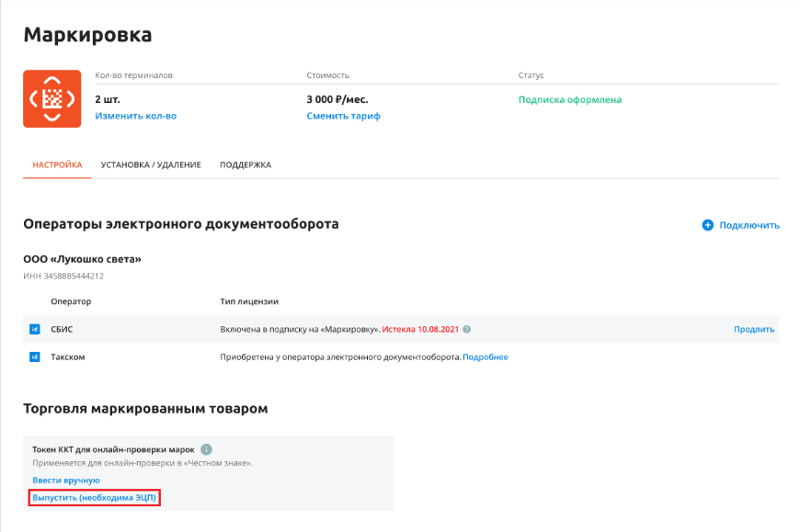Image resolution: width=800 pixels, height=532 pixels.
Task: Click the Такском operator icon
Action: (35, 357)
